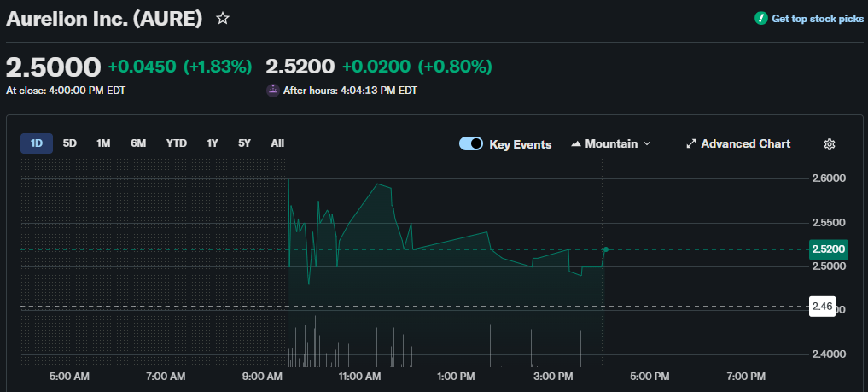
Task: Click the 2.5200 current price label
Action: point(828,249)
